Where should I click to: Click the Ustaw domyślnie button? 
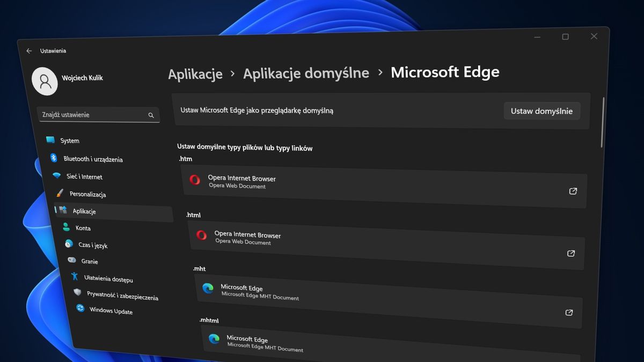coord(541,111)
